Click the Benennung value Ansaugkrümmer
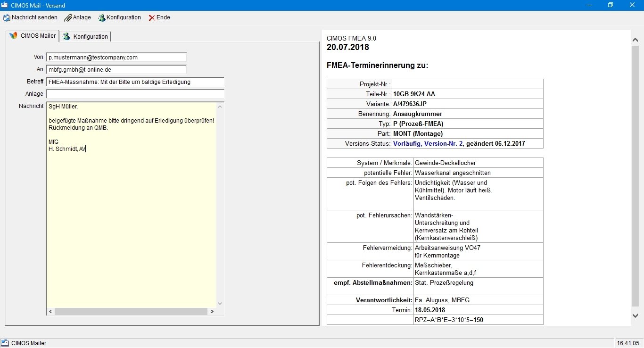644x348 pixels. 418,114
